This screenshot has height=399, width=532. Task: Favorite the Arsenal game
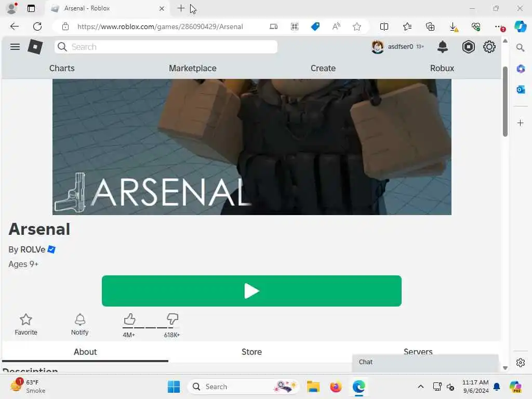pyautogui.click(x=26, y=324)
